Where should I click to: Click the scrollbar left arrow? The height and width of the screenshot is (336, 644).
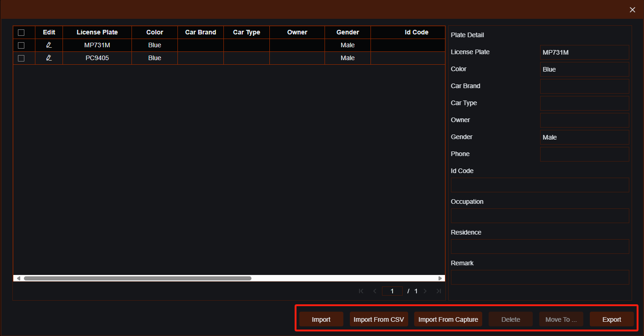point(18,278)
